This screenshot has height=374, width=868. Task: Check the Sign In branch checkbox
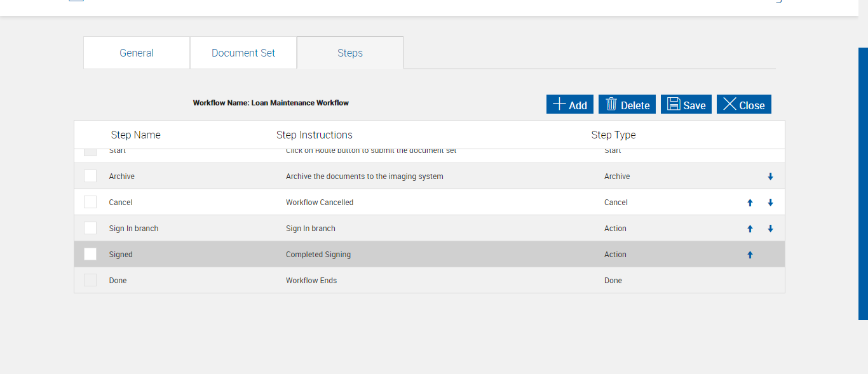coord(90,228)
